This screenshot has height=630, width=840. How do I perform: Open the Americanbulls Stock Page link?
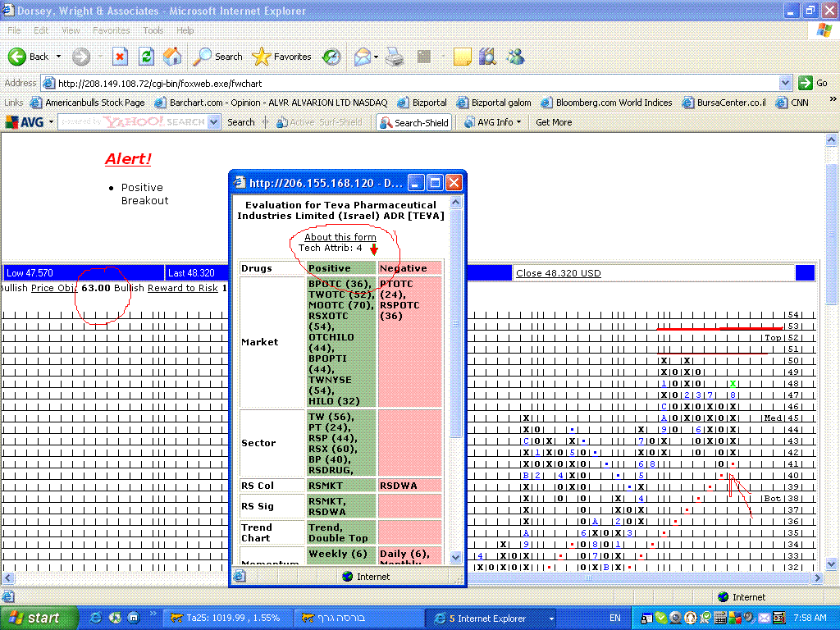(x=89, y=103)
